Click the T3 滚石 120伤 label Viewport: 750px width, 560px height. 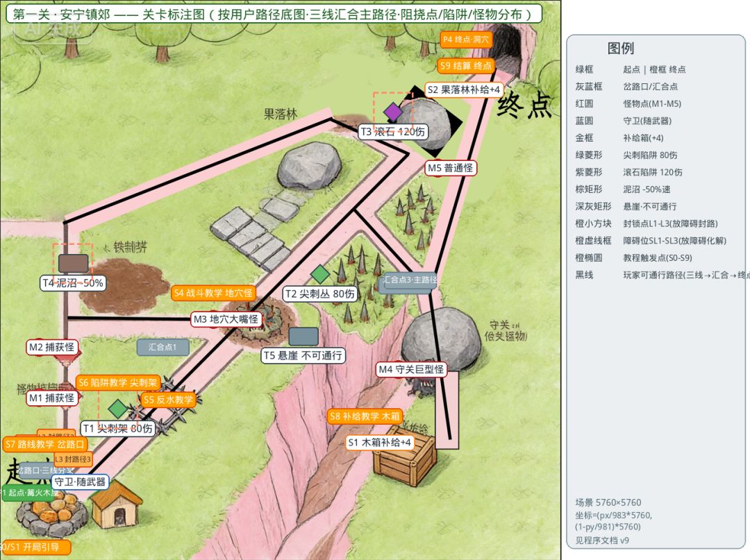pos(393,132)
